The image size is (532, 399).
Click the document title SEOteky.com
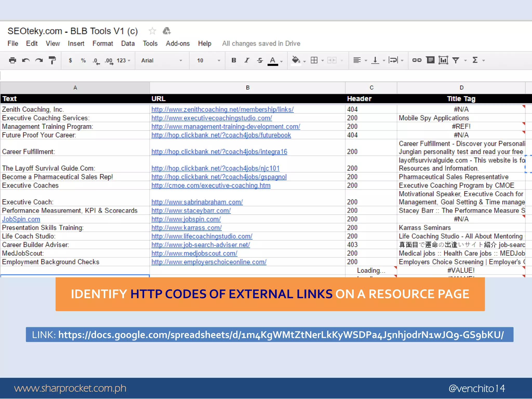[x=72, y=31]
